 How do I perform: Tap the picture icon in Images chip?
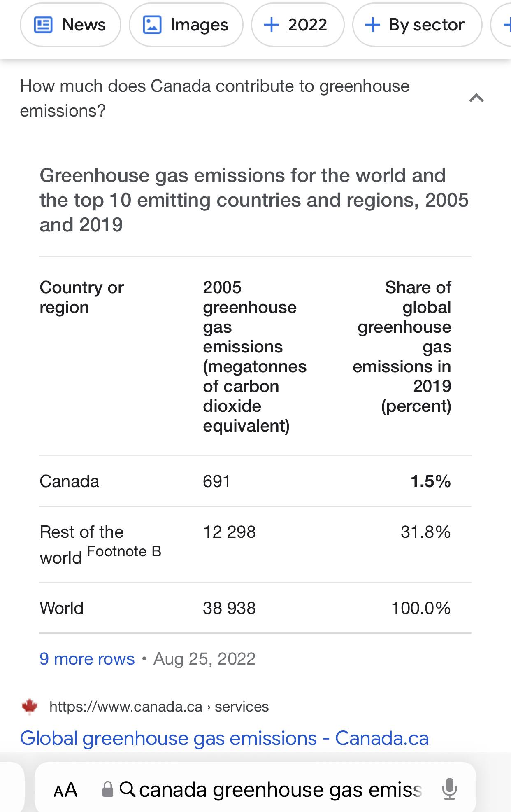pos(152,25)
